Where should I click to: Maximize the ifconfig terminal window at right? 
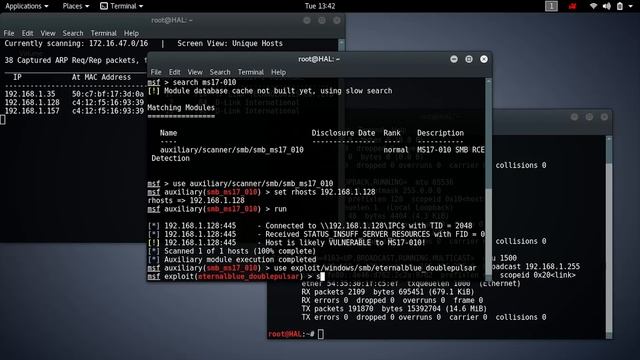click(x=589, y=117)
